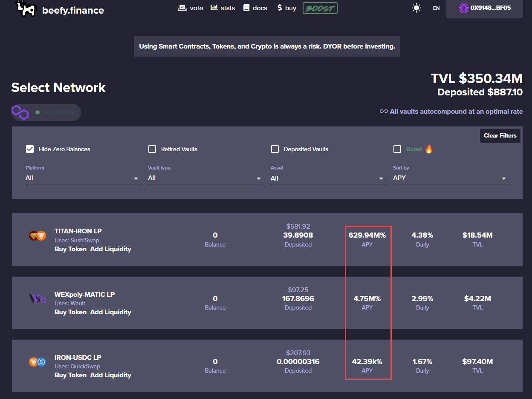Click the vote ballot icon
The width and height of the screenshot is (532, 399).
tap(182, 8)
